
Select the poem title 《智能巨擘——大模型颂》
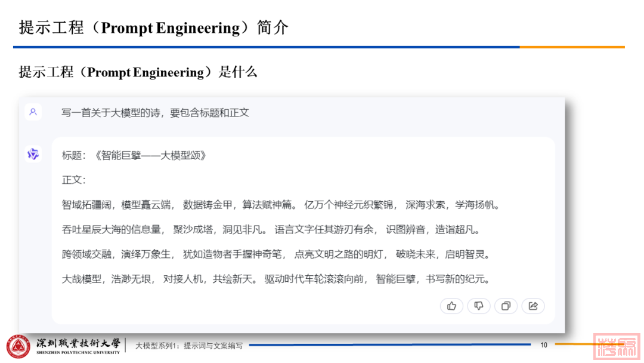[x=150, y=155]
